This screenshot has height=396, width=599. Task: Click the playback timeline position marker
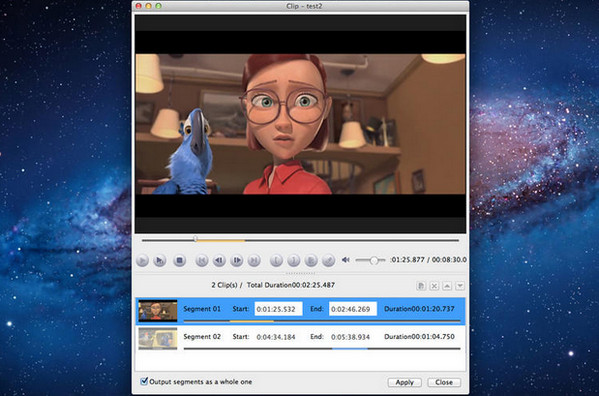(x=196, y=239)
